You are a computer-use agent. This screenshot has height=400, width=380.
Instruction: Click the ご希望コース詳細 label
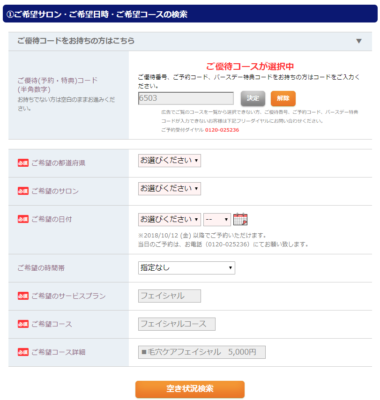pyautogui.click(x=58, y=352)
